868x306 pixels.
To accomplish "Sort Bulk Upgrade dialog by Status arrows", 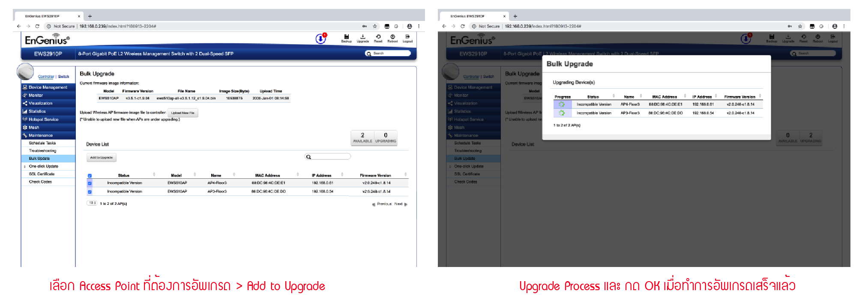I will click(x=614, y=96).
